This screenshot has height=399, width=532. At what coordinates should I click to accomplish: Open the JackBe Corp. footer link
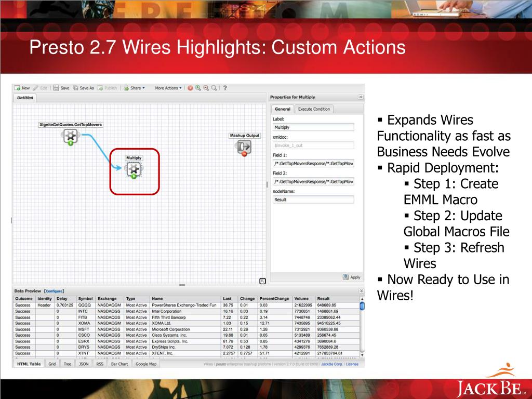[331, 364]
